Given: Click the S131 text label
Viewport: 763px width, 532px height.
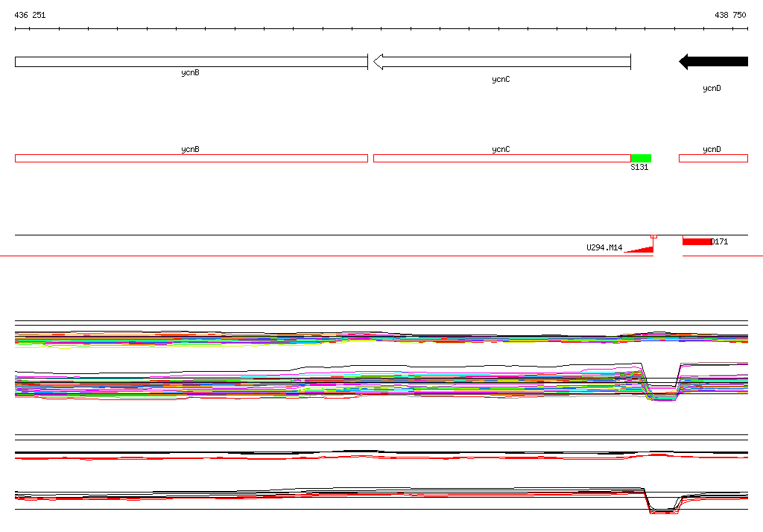Looking at the screenshot, I should [639, 167].
